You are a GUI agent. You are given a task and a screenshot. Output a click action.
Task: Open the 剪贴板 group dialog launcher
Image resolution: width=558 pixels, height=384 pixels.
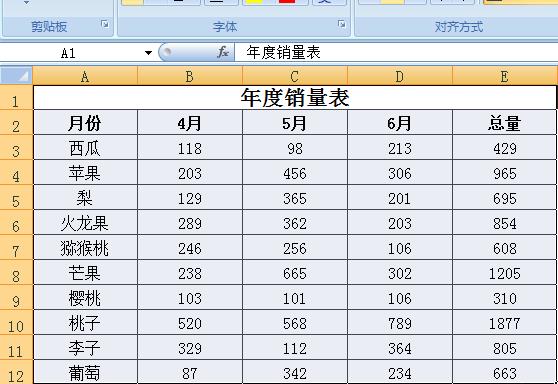[x=105, y=24]
